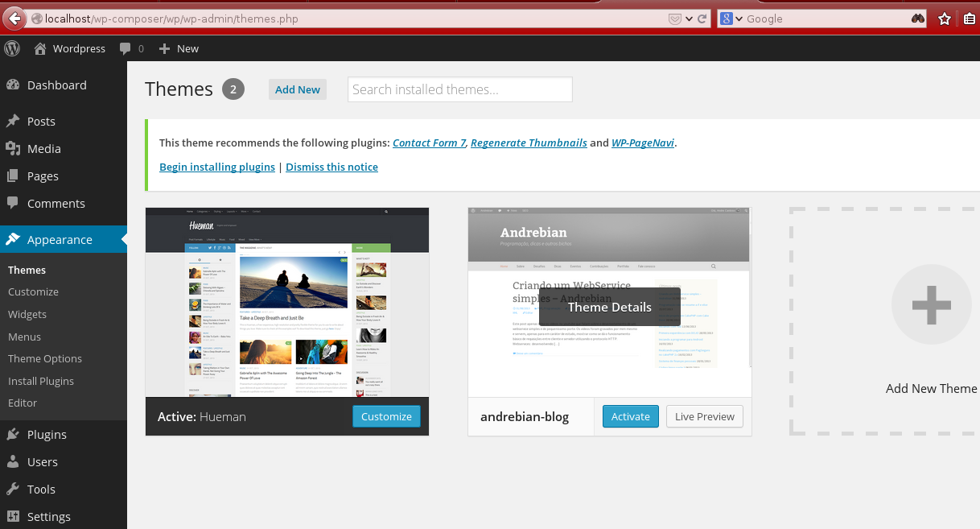Open the Hueman theme screenshot thumbnail
The width and height of the screenshot is (980, 529).
click(x=287, y=302)
